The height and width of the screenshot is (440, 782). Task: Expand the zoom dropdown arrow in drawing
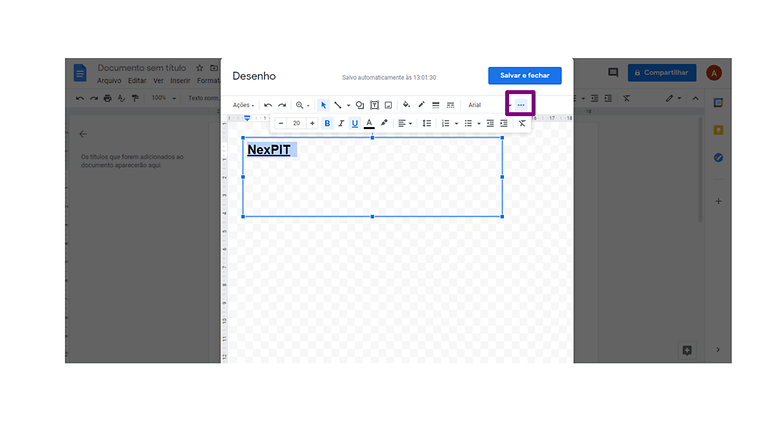click(308, 106)
